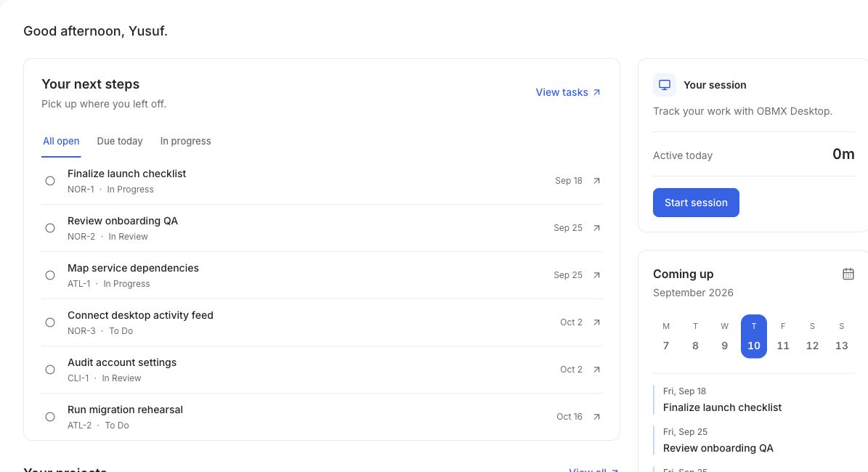The height and width of the screenshot is (472, 868).
Task: Click the Connect desktop activity feed title
Action: click(x=140, y=315)
